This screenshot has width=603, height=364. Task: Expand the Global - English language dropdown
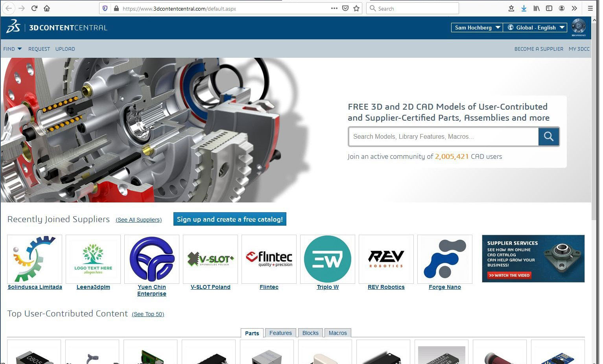(535, 28)
